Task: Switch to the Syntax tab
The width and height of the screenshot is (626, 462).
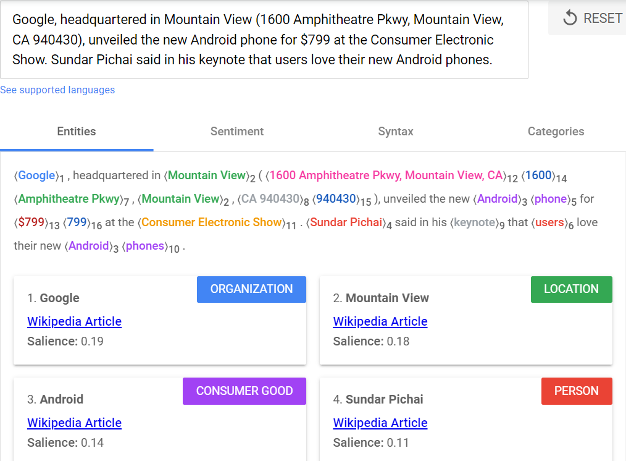Action: pyautogui.click(x=395, y=131)
